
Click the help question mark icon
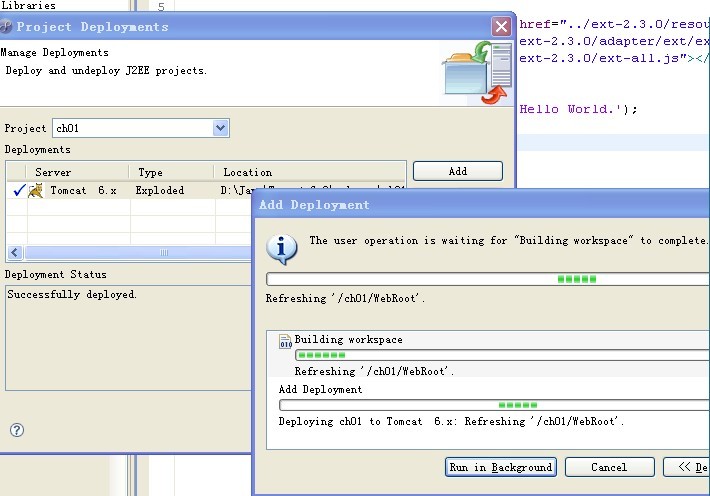pos(17,430)
